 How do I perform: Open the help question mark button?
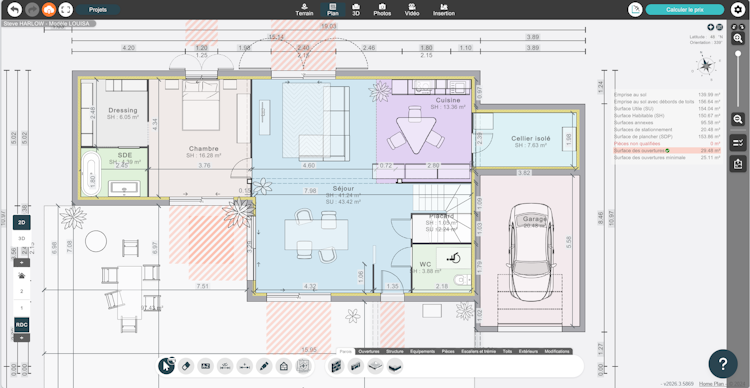[x=723, y=364]
